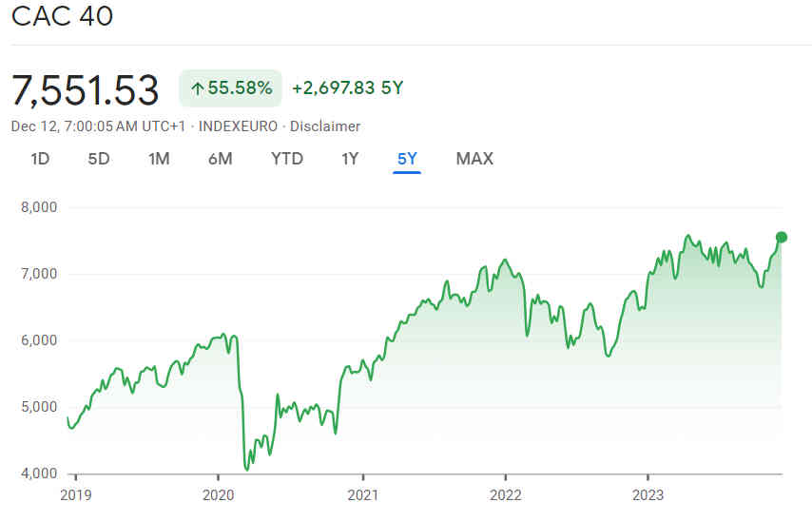Click the green endpoint dot on chart
The image size is (812, 522).
pyautogui.click(x=782, y=237)
